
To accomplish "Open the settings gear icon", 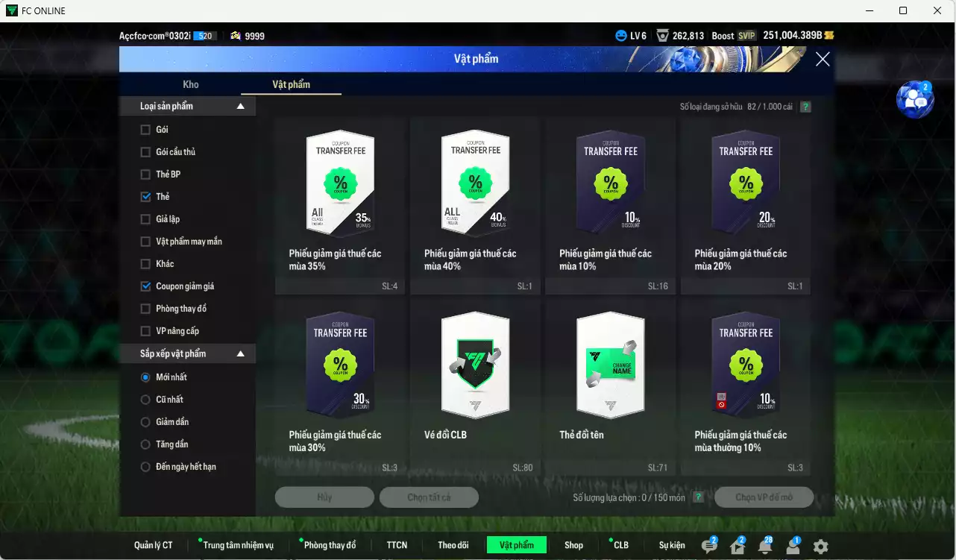I will (x=820, y=547).
